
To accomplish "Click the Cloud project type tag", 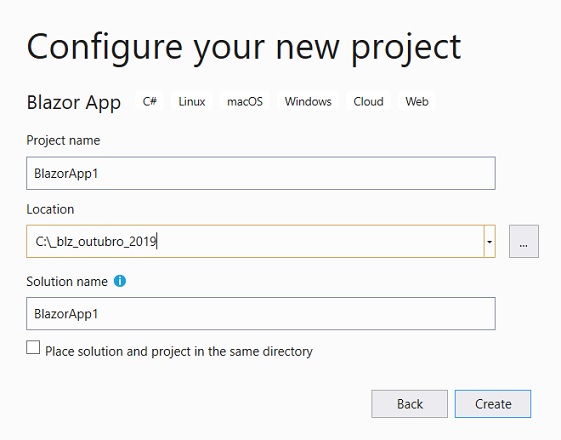I will pos(368,101).
